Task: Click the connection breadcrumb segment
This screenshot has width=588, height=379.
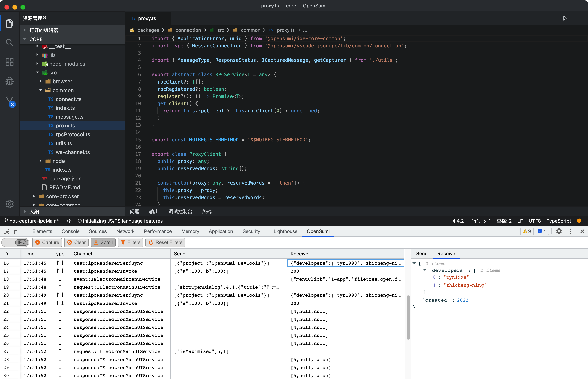Action: click(x=188, y=30)
